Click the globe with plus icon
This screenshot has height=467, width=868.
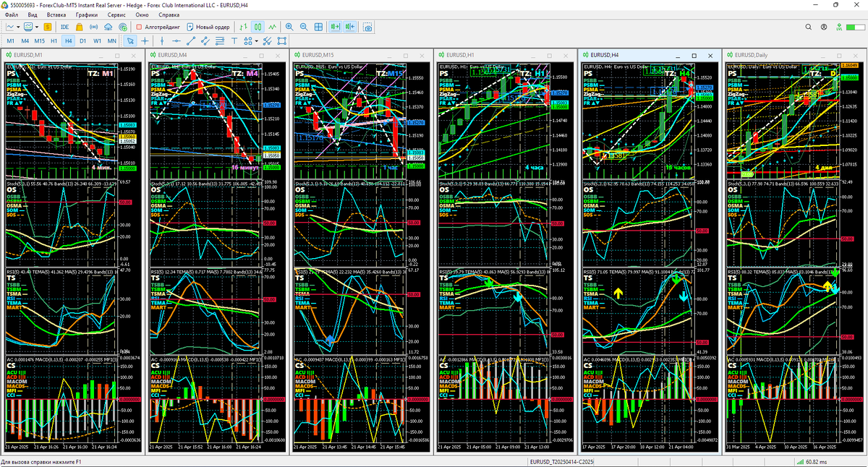[x=123, y=27]
